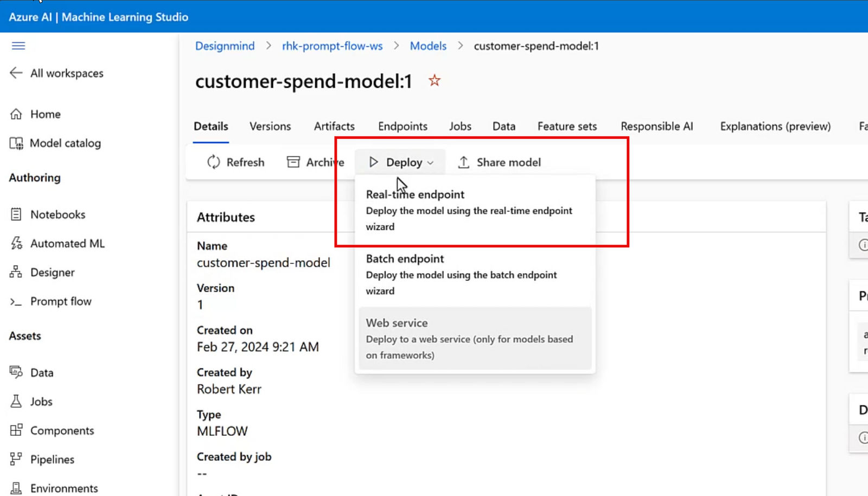
Task: Navigate to Models via the breadcrumb
Action: [x=428, y=46]
